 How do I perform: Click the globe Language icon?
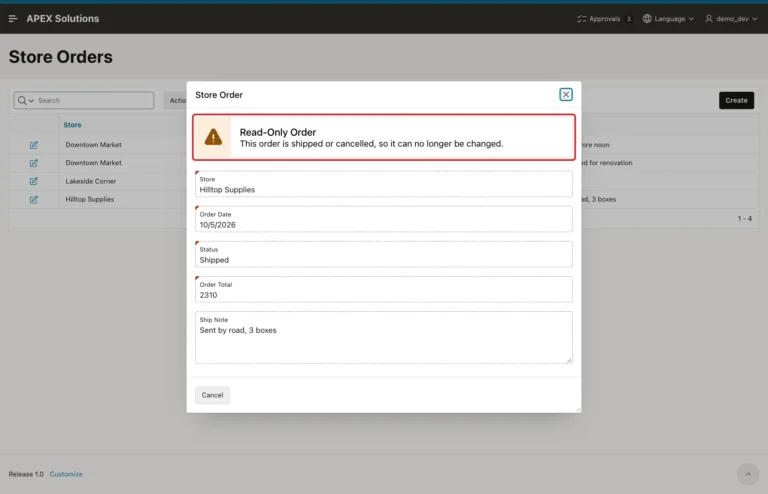pos(647,19)
